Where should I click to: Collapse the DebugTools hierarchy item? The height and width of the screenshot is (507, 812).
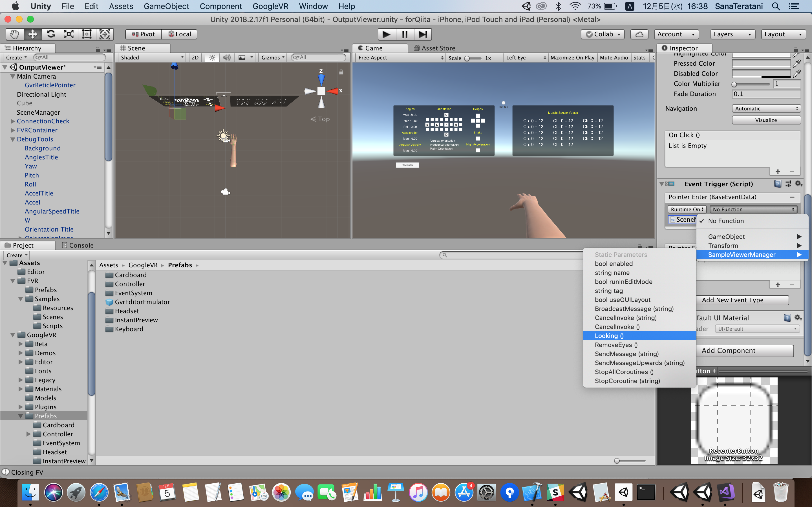(13, 139)
